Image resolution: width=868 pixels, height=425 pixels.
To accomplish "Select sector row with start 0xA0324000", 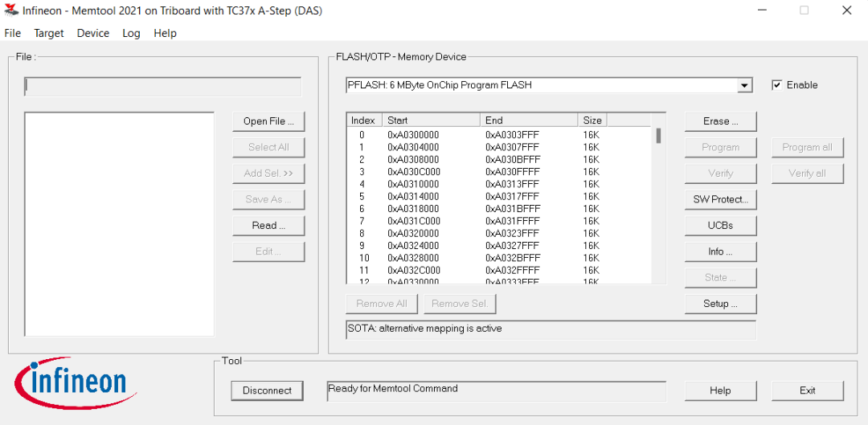I will (498, 245).
